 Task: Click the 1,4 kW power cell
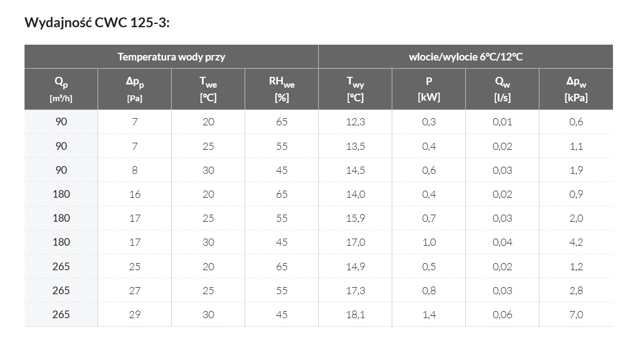[429, 314]
